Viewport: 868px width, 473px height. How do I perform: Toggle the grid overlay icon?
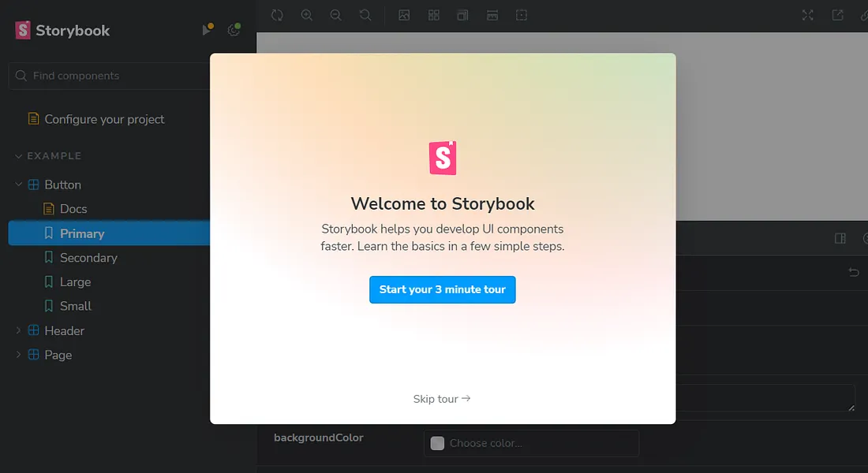tap(433, 15)
